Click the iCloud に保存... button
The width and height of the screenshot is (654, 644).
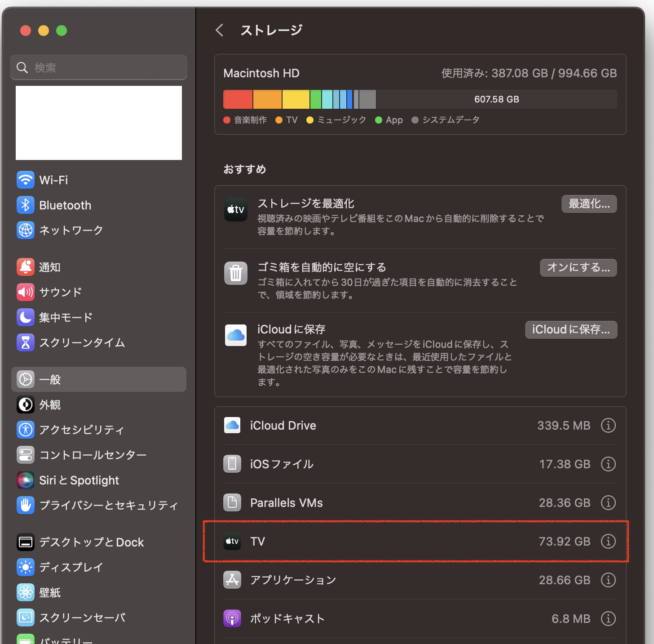[571, 330]
